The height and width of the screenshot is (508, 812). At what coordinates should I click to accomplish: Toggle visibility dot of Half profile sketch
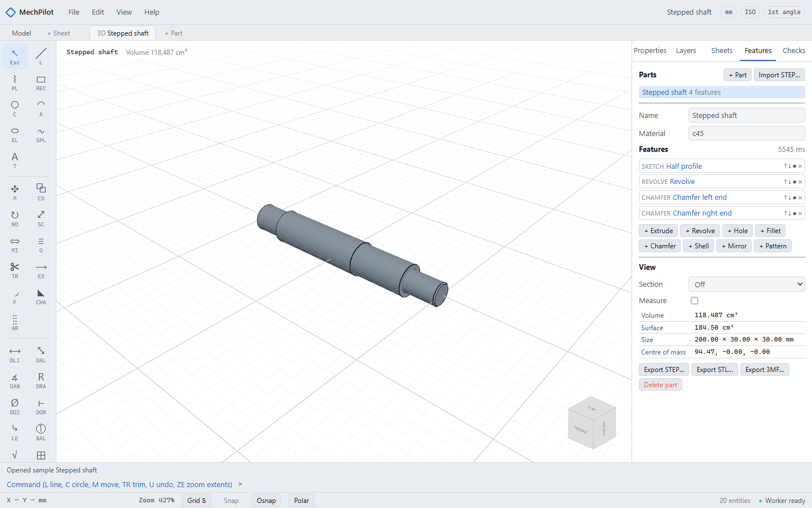[795, 166]
